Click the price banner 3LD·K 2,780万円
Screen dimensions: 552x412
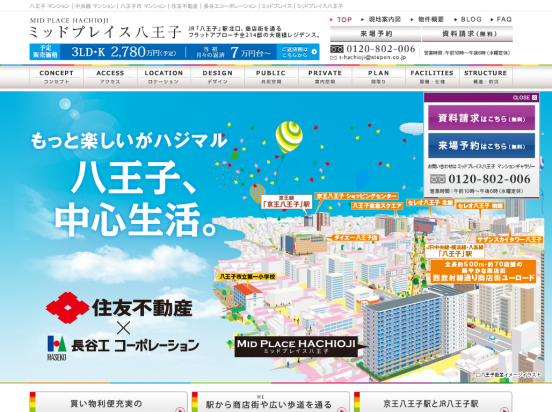click(174, 52)
